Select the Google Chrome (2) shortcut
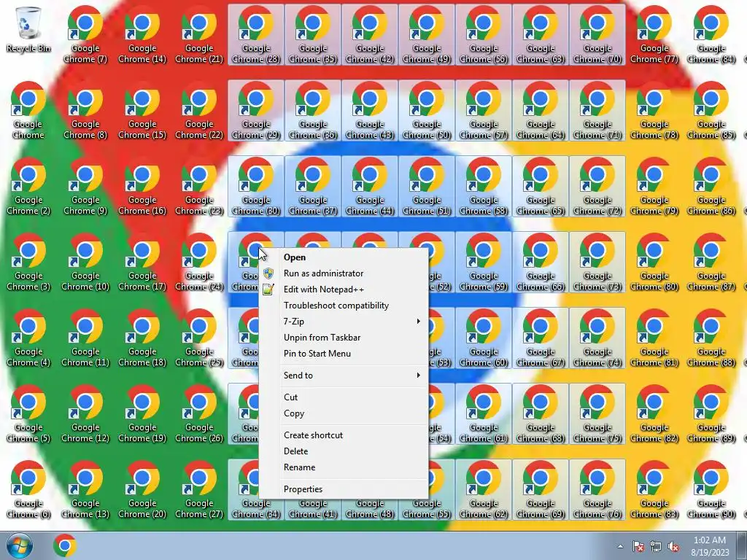Screen dimensions: 747x560 pos(28,186)
